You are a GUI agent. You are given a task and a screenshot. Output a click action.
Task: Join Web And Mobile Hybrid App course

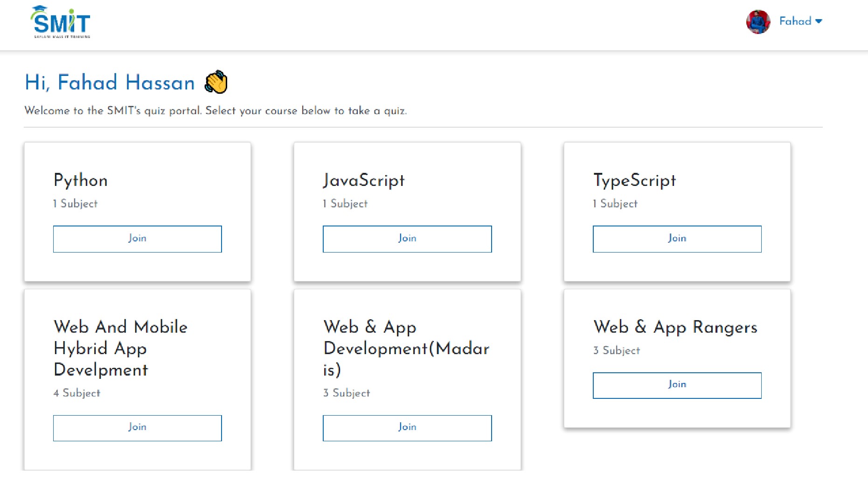coord(137,428)
